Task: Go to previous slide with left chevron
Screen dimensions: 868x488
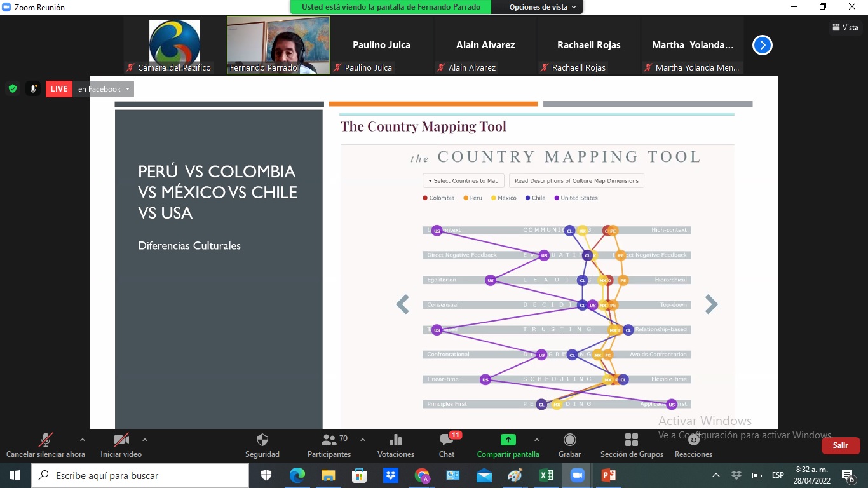Action: [402, 304]
